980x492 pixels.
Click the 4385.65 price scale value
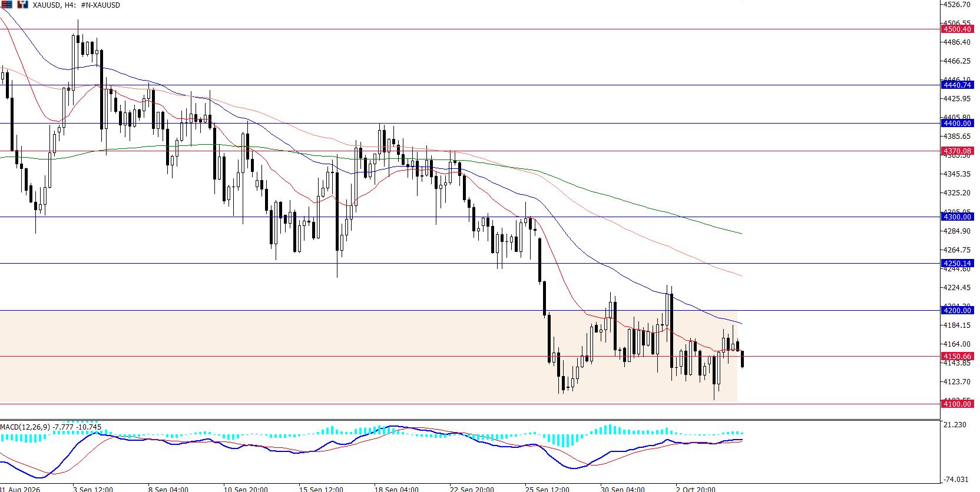pyautogui.click(x=957, y=137)
